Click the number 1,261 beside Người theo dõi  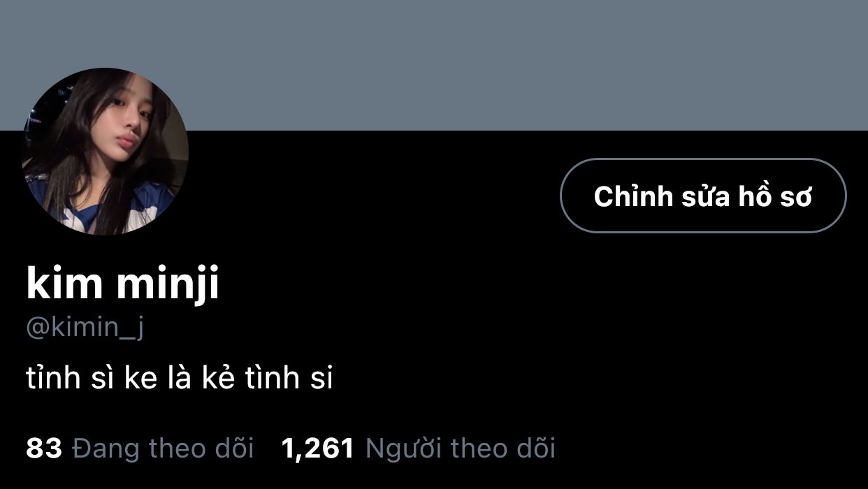(318, 448)
